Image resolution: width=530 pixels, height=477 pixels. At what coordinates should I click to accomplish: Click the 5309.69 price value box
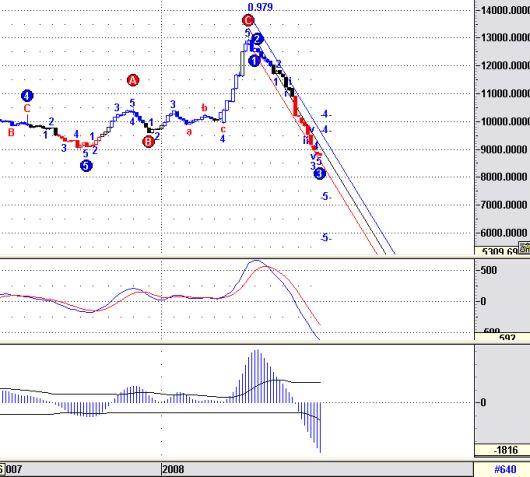click(497, 251)
